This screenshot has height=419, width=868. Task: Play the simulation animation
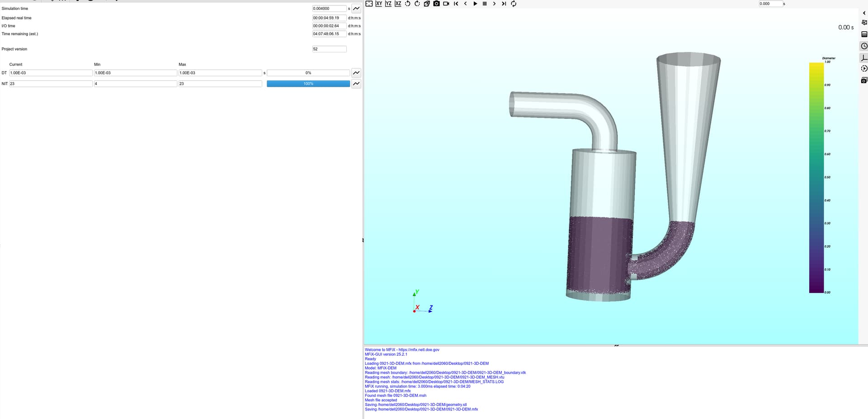pos(475,4)
